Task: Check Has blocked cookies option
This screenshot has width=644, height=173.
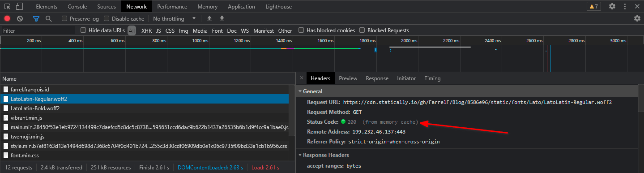Action: [x=301, y=30]
